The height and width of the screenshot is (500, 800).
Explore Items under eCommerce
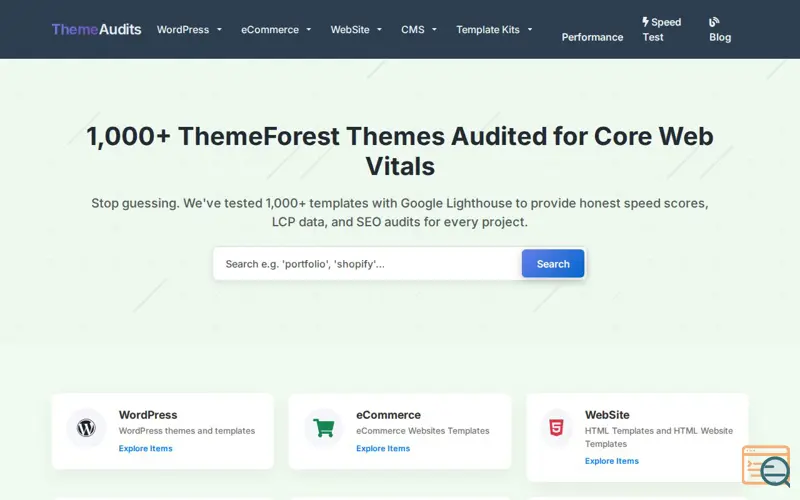[383, 448]
